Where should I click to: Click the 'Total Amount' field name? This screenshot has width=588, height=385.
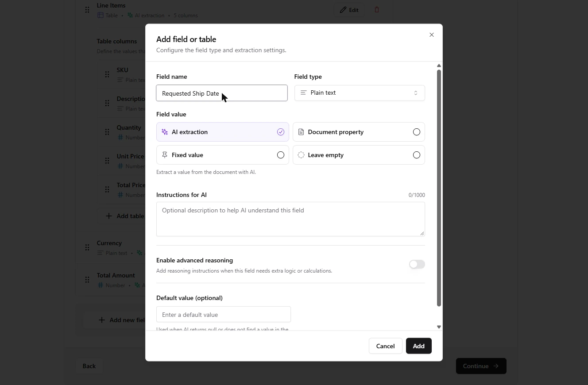point(116,275)
